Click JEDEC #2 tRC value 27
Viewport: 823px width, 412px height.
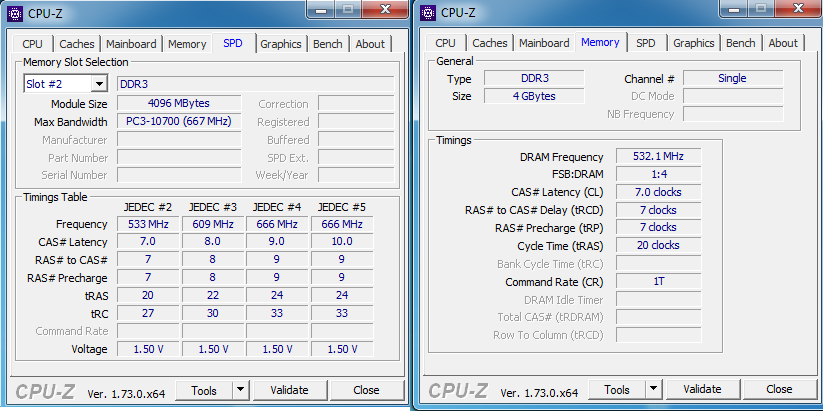(x=148, y=313)
